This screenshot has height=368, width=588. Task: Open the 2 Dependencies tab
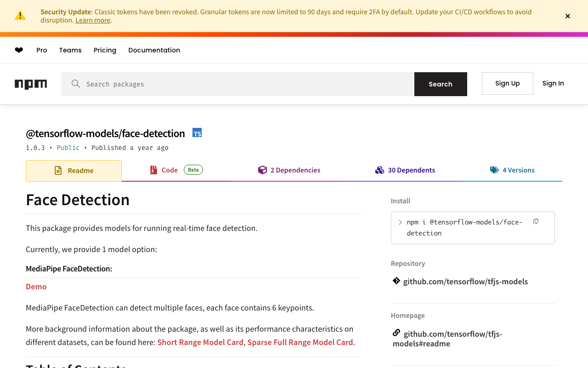(289, 170)
